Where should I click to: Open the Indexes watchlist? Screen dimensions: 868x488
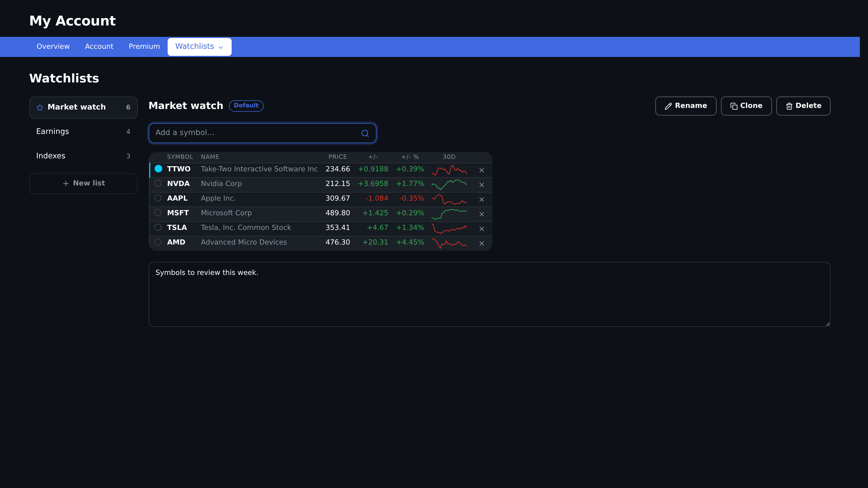point(84,156)
